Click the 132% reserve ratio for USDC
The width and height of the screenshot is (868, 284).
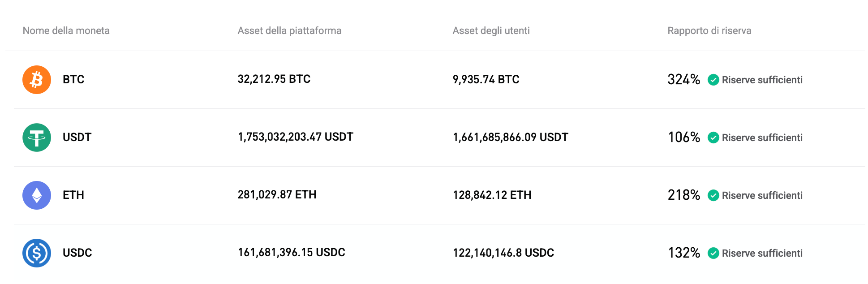[683, 253]
